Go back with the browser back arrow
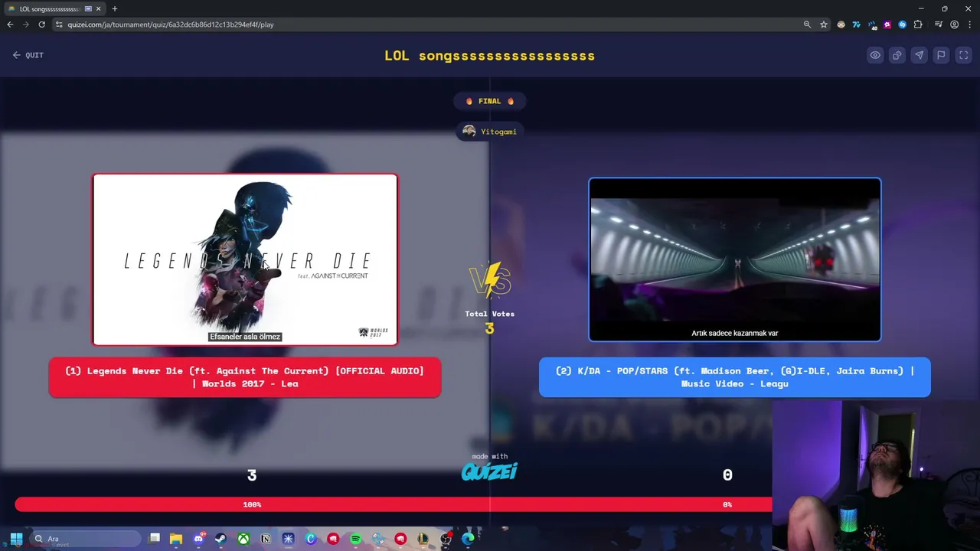This screenshot has width=980, height=551. [x=10, y=24]
